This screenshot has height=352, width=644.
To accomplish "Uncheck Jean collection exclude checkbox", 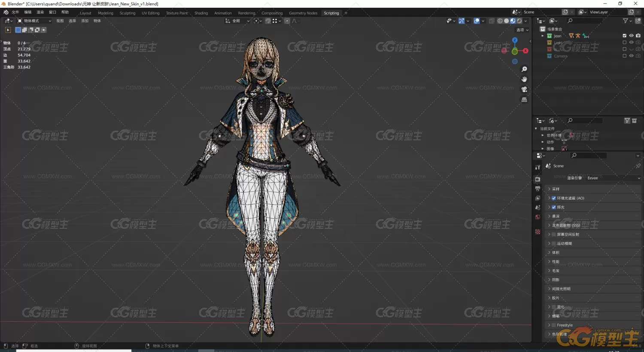I will (x=625, y=36).
